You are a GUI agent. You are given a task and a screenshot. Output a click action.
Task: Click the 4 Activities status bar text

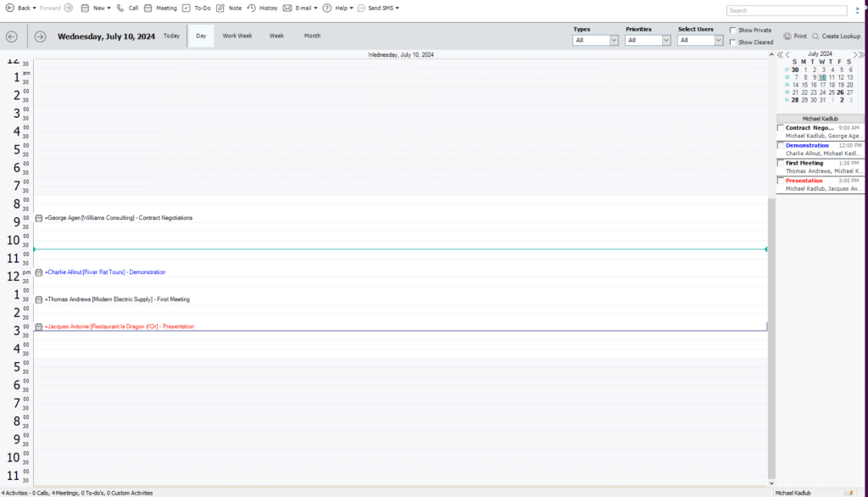[77, 493]
